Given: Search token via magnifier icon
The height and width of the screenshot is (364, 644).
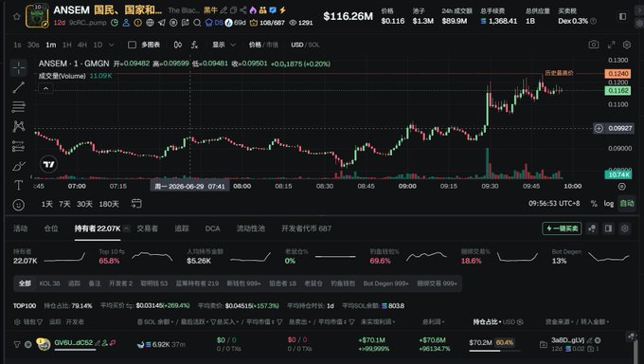Looking at the screenshot, I should click(x=197, y=23).
